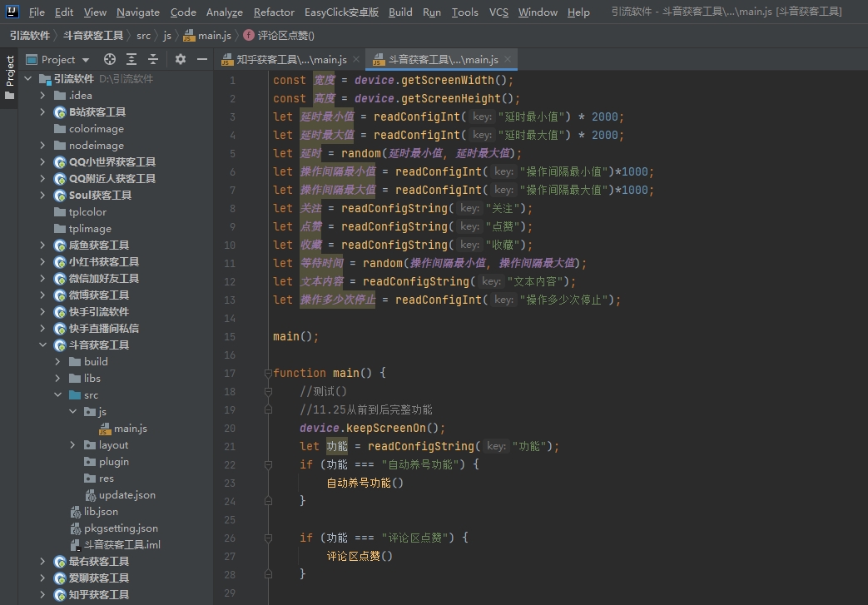Fold the main function at line 17
This screenshot has width=868, height=605.
(268, 373)
